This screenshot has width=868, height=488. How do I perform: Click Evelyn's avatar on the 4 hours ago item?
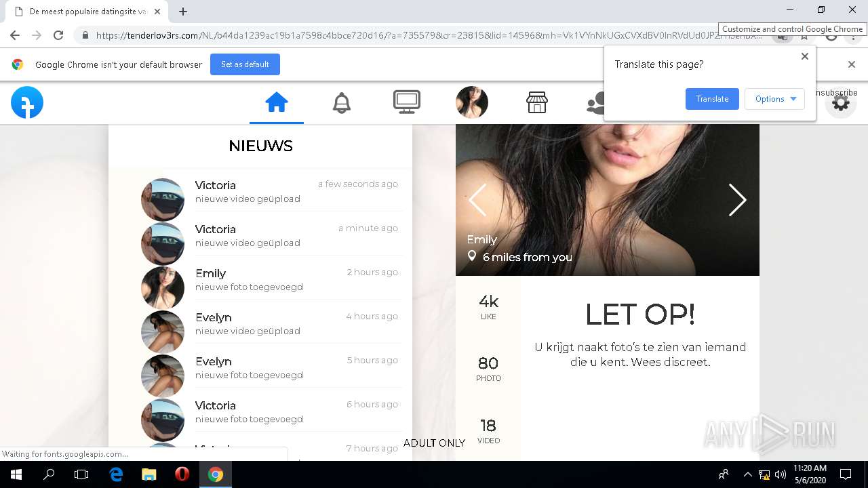click(x=163, y=331)
